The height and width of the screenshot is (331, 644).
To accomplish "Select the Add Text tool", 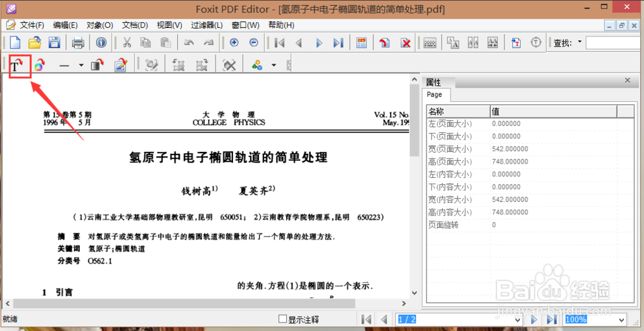I will 16,65.
